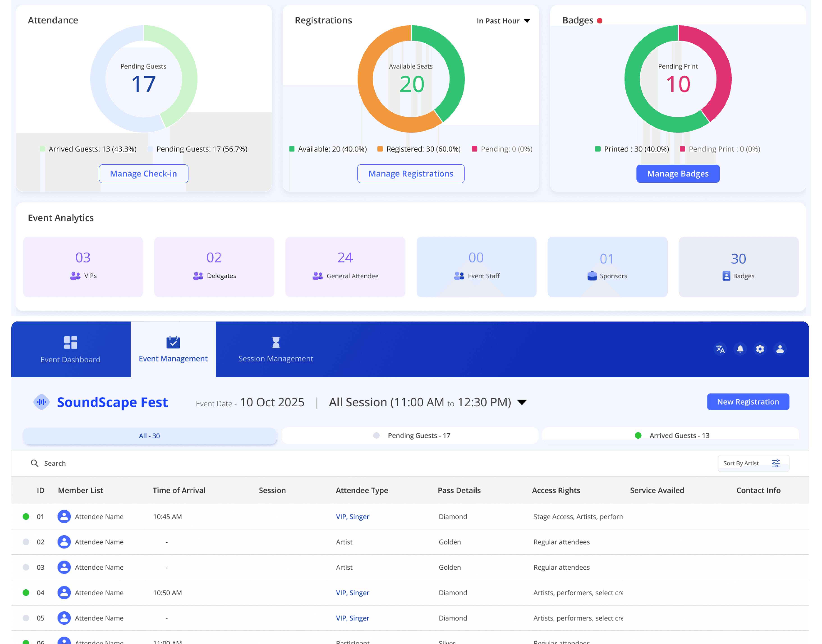822x644 pixels.
Task: Expand the In Past Hour dropdown
Action: [503, 21]
